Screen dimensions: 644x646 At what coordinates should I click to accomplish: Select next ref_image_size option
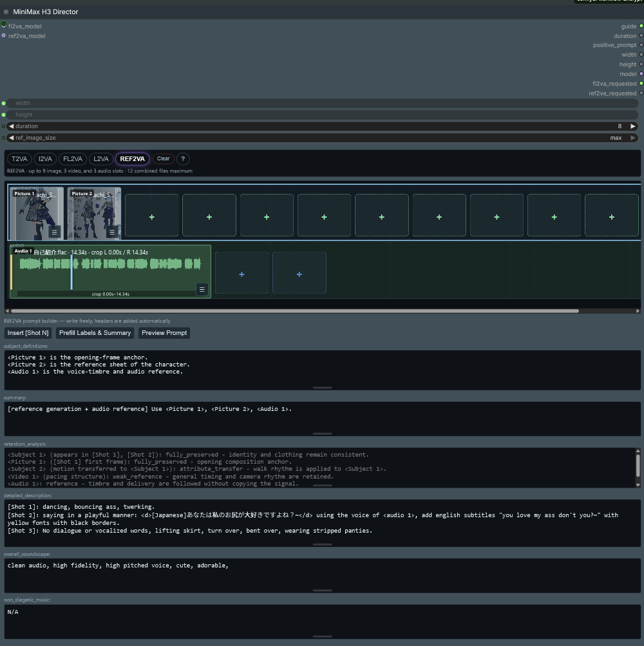click(x=633, y=138)
